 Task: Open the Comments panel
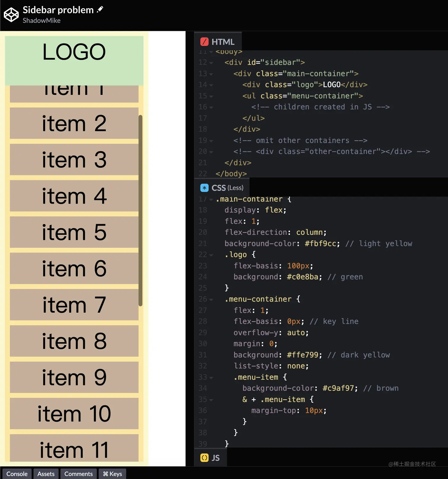79,474
